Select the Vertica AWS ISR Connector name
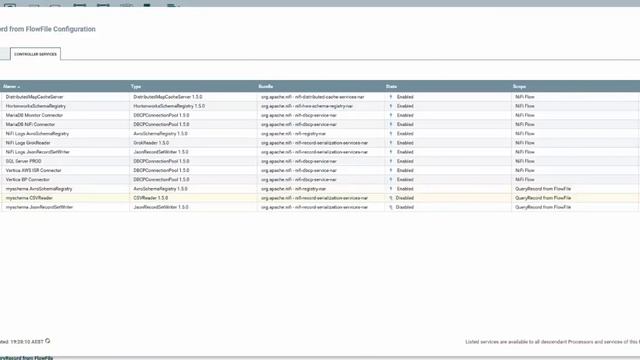This screenshot has width=640, height=360. [33, 171]
